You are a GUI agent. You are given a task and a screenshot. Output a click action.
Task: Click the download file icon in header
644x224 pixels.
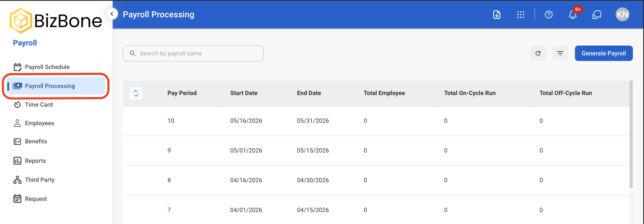pyautogui.click(x=497, y=14)
